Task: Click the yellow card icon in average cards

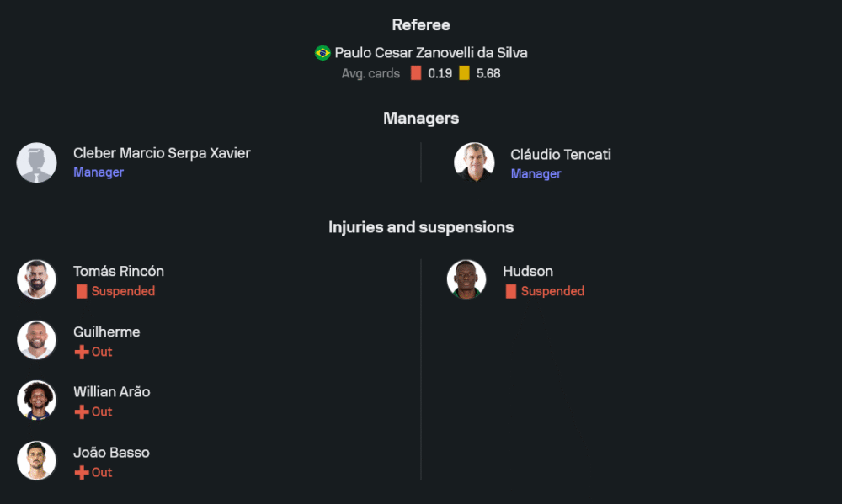Action: pos(464,73)
